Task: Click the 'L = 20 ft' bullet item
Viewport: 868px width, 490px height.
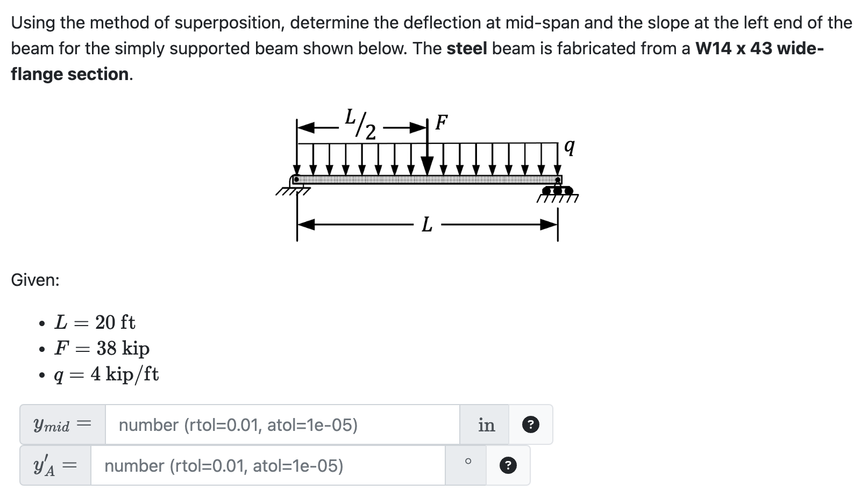Action: coord(95,322)
